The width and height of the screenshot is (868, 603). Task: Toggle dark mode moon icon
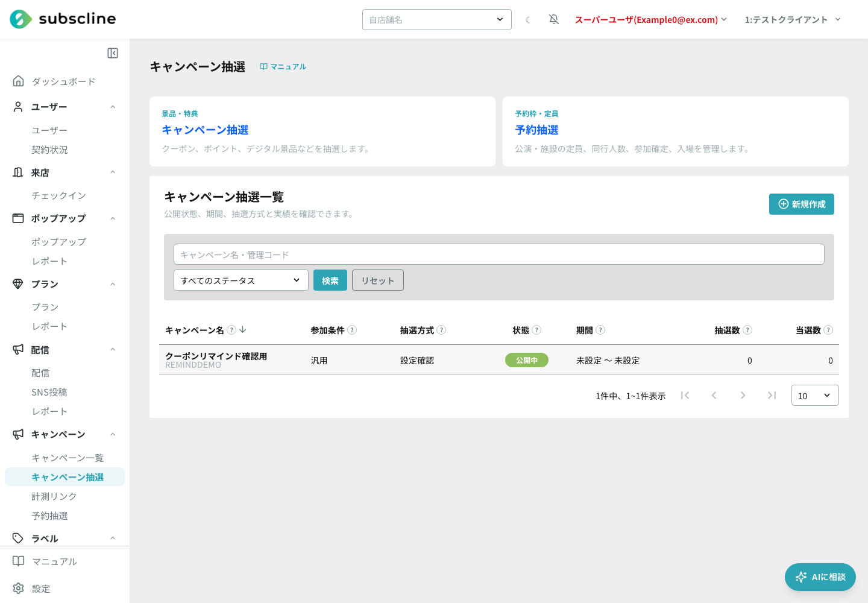pos(527,20)
